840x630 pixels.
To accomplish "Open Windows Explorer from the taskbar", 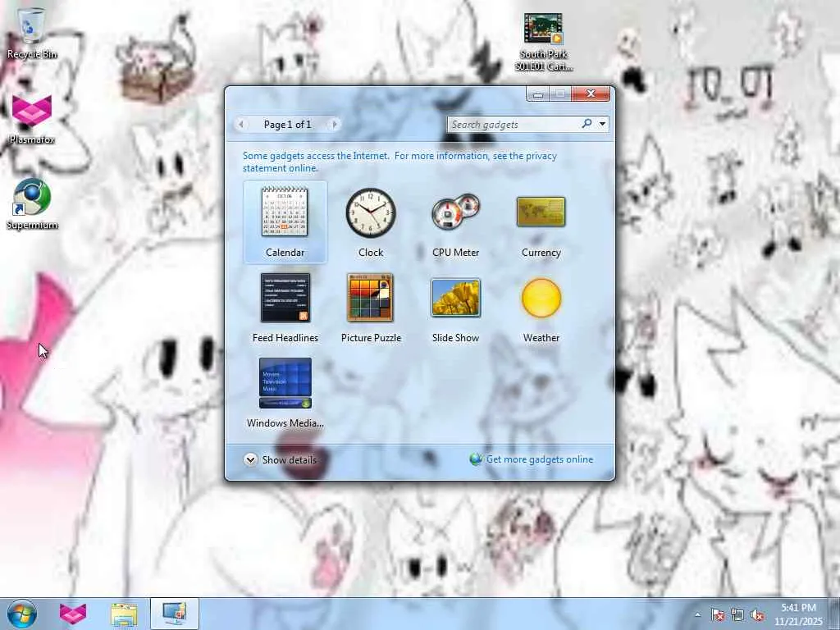I will coord(125,614).
